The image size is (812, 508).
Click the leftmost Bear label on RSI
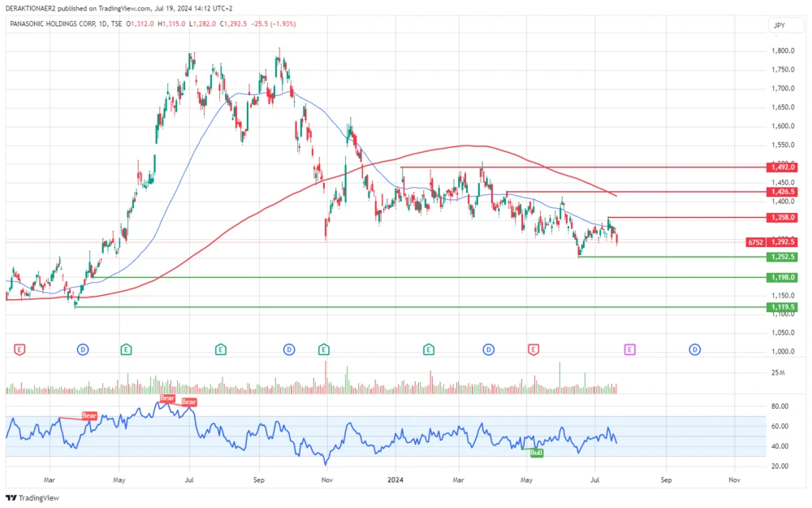coord(89,415)
